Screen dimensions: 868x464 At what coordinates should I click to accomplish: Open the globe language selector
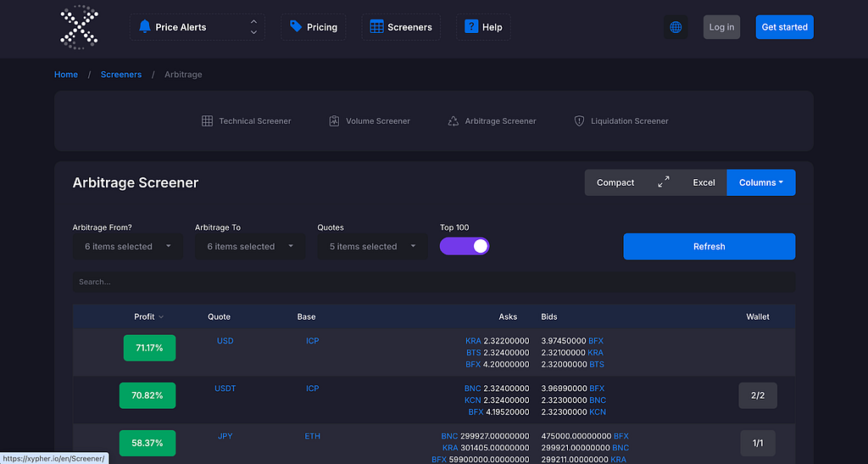tap(676, 27)
